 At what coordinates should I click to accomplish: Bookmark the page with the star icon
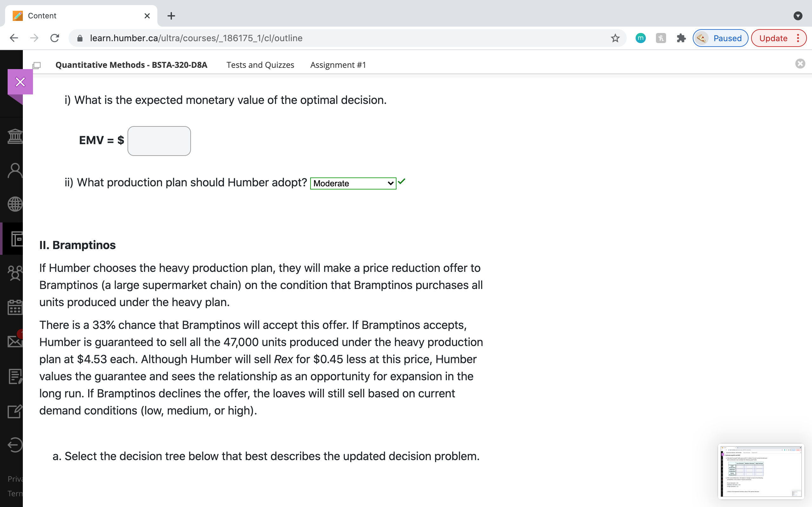coord(615,38)
